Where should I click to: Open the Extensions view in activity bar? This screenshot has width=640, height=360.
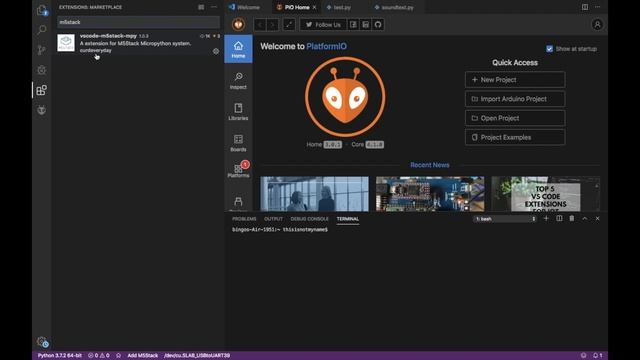point(42,90)
